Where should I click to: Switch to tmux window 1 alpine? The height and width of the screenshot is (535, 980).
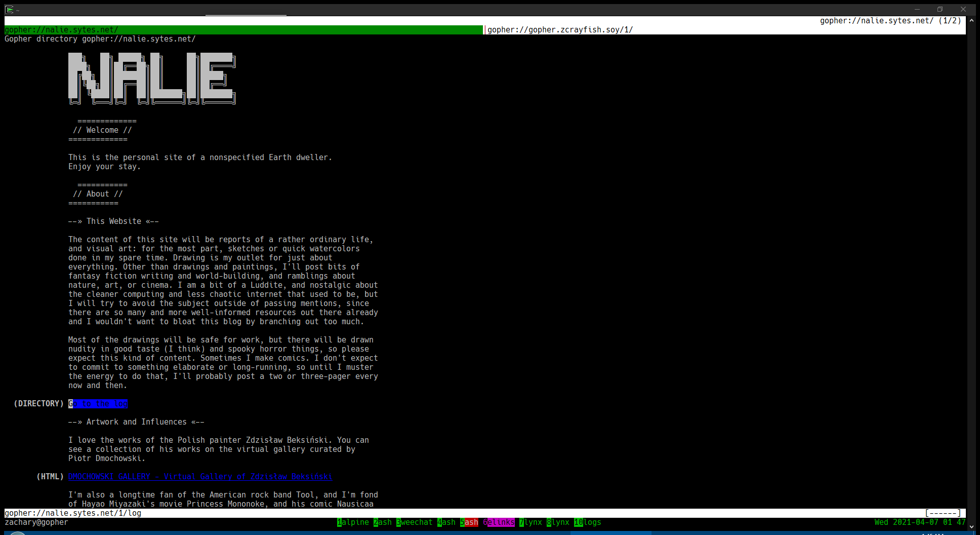pos(353,522)
